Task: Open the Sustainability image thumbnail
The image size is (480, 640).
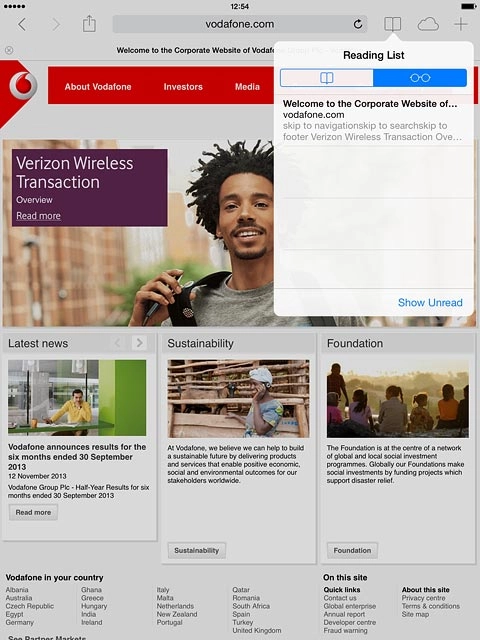Action: (238, 399)
